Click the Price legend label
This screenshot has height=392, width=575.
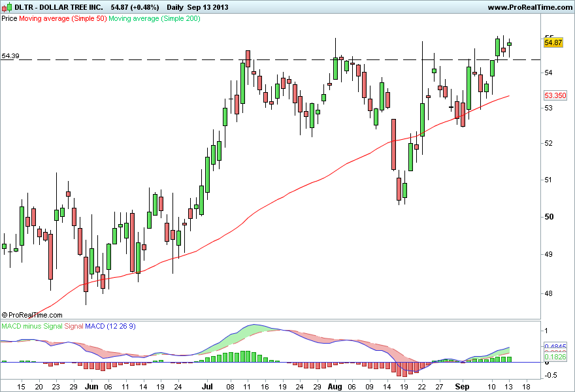10,18
